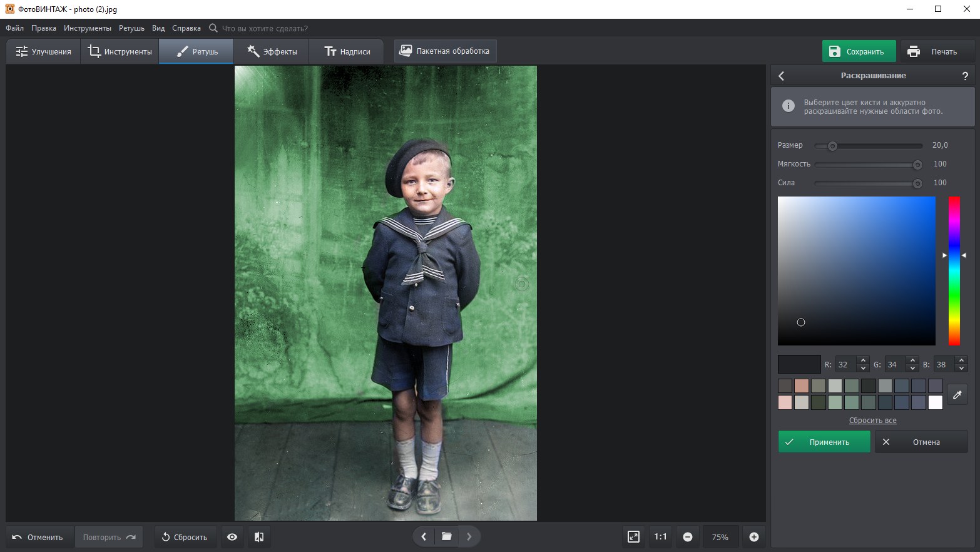This screenshot has width=980, height=552.
Task: Open help question mark in Раскрашивание panel
Action: [965, 76]
